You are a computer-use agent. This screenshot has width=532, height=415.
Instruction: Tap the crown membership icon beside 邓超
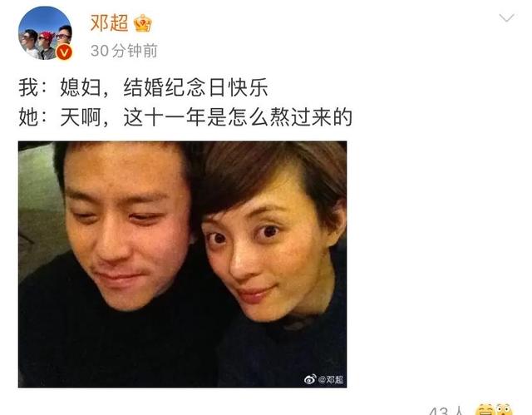point(143,23)
